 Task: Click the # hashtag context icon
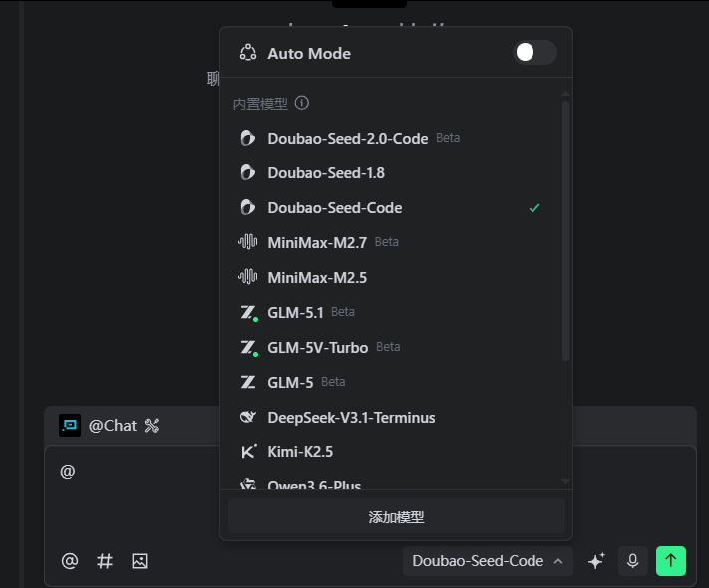105,561
